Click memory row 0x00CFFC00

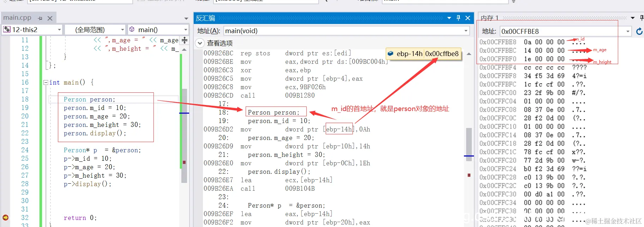(533, 93)
